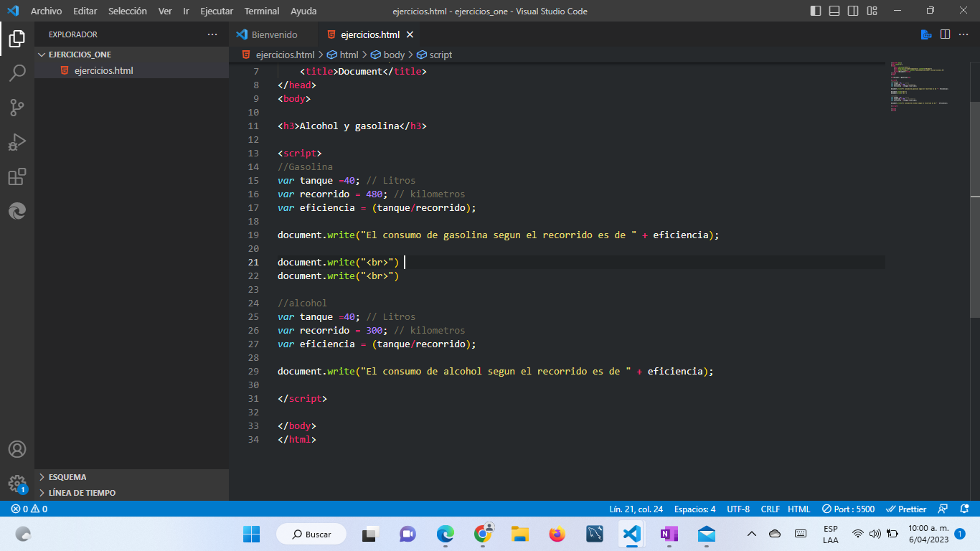
Task: Open the Source Control view
Action: (x=17, y=108)
